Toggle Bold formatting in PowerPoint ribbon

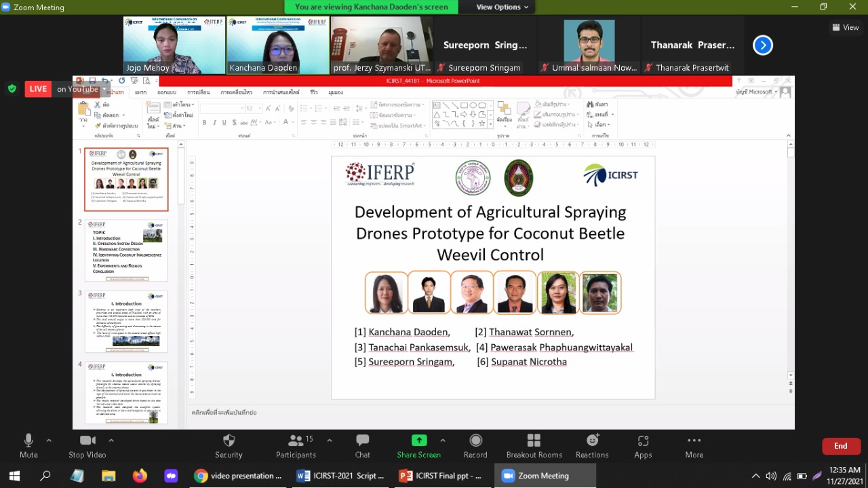[x=204, y=123]
